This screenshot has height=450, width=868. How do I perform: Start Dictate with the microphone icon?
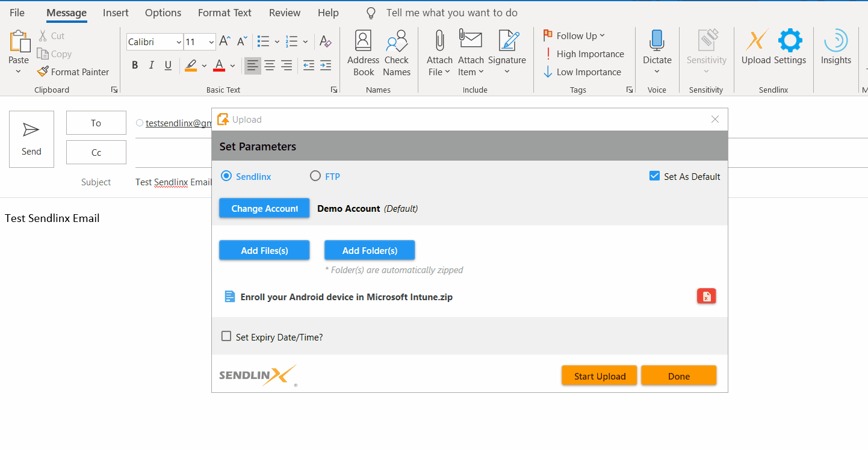coord(657,41)
